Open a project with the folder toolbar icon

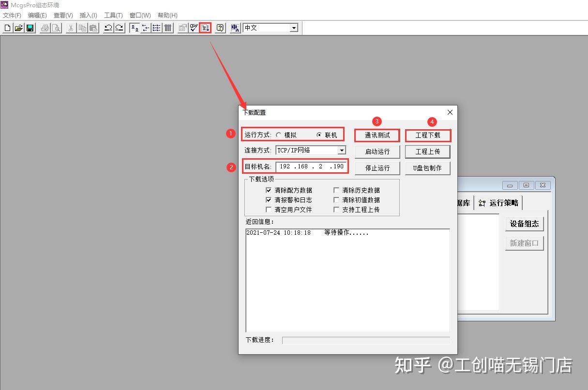(19, 28)
